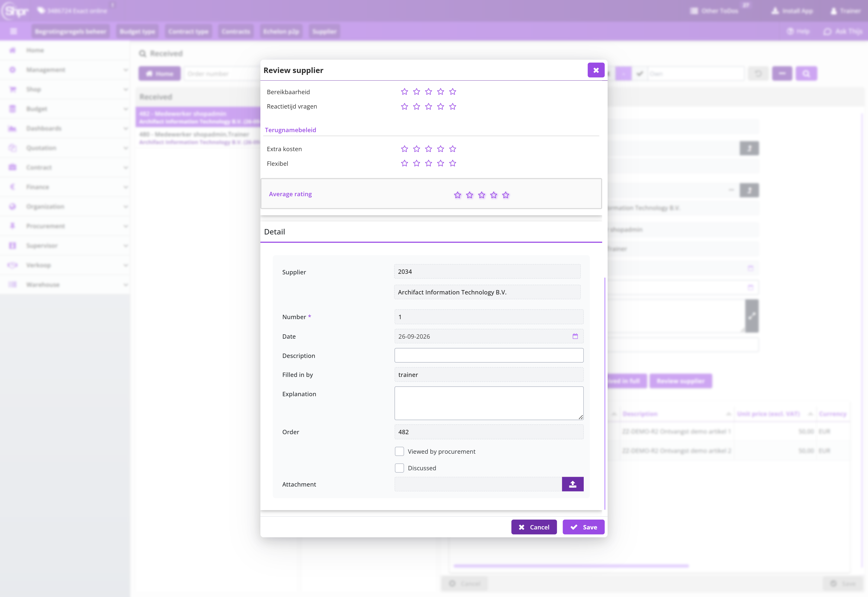Cancel the supplier review dialog
Viewport: 868px width, 597px height.
(534, 527)
